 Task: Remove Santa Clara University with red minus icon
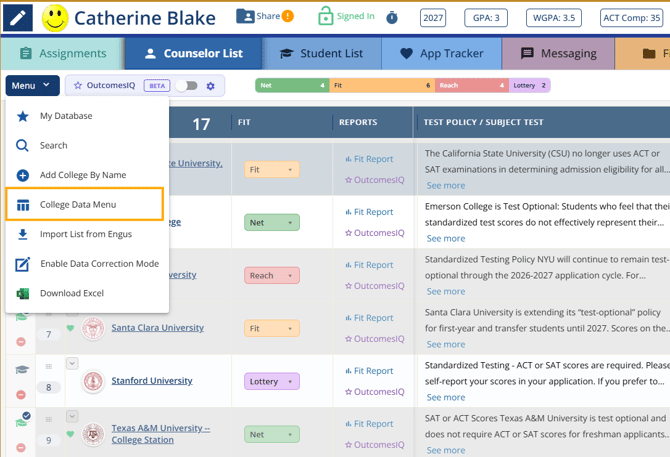pyautogui.click(x=21, y=342)
